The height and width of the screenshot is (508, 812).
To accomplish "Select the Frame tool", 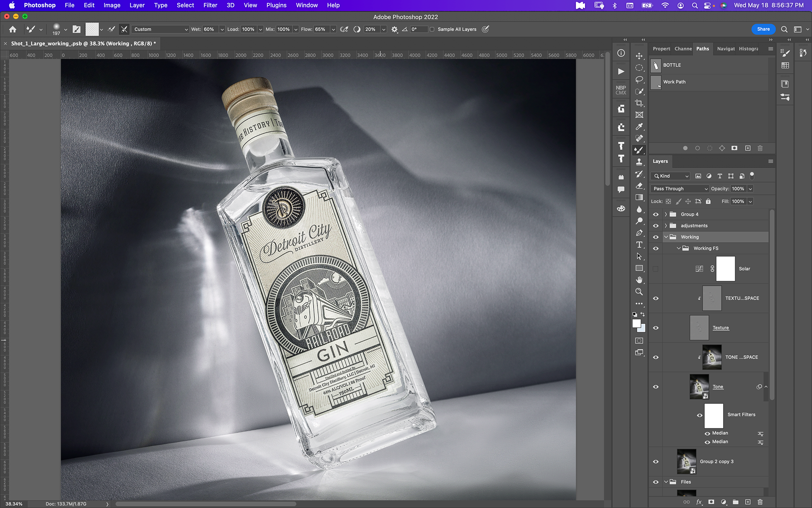I will tap(639, 115).
